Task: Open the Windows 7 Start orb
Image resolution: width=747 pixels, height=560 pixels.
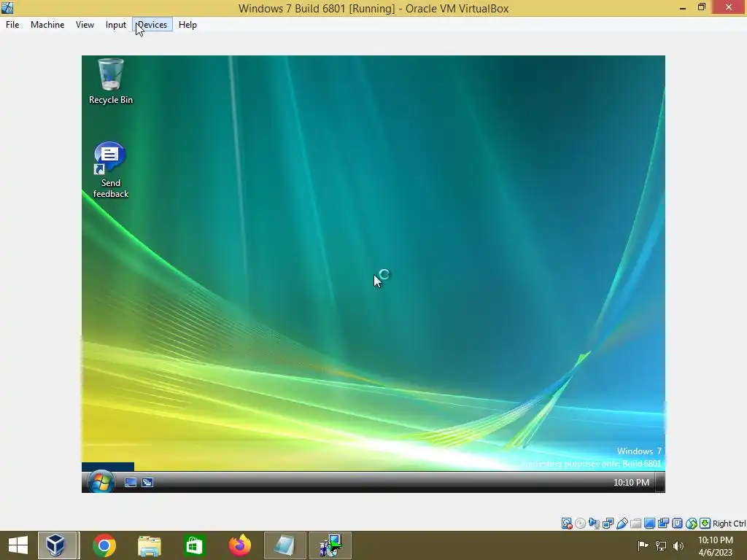Action: pyautogui.click(x=101, y=481)
